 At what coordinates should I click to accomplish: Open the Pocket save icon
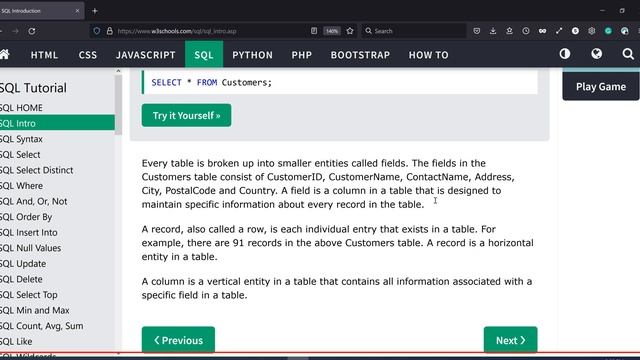click(x=477, y=31)
